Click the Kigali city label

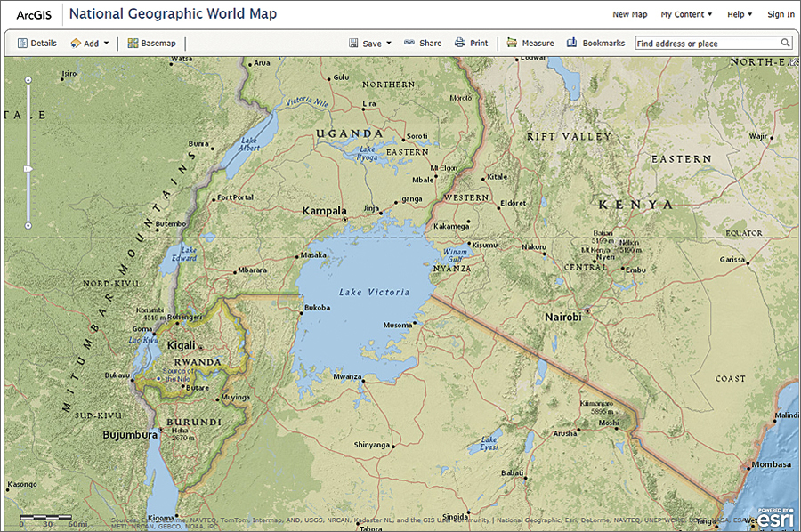[x=182, y=345]
